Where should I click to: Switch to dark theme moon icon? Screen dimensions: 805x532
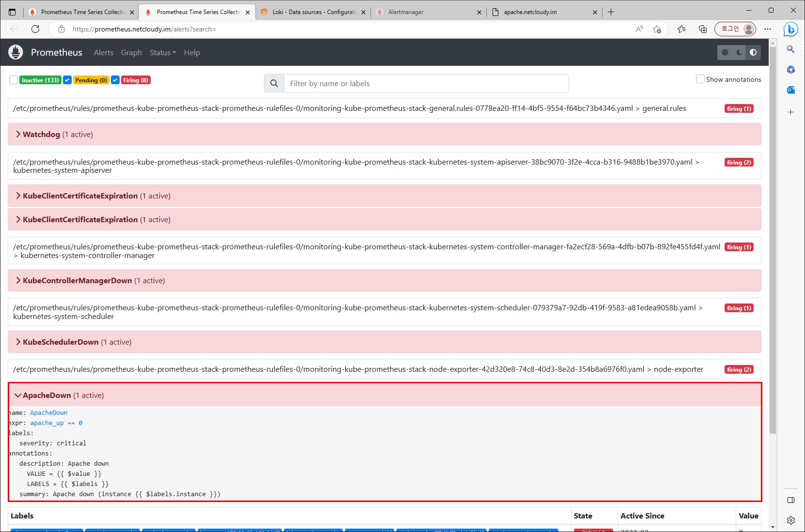[739, 52]
